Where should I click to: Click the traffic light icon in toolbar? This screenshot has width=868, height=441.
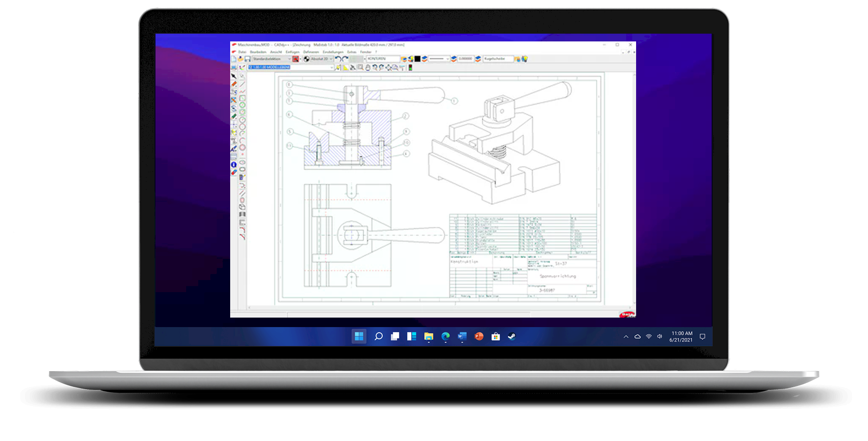[410, 68]
